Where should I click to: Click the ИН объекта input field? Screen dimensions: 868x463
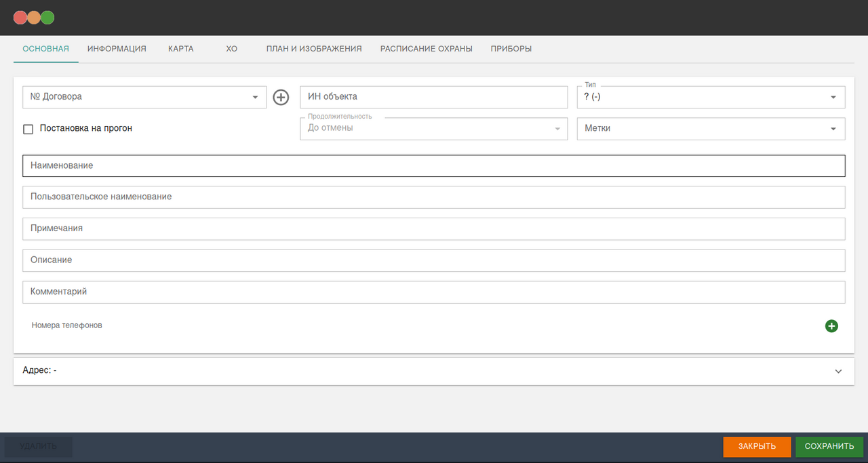click(433, 97)
